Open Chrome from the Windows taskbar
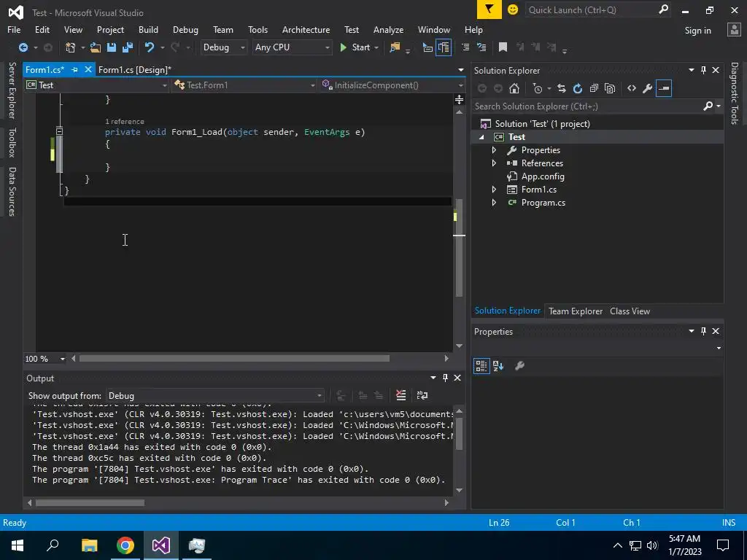747x560 pixels. [125, 545]
